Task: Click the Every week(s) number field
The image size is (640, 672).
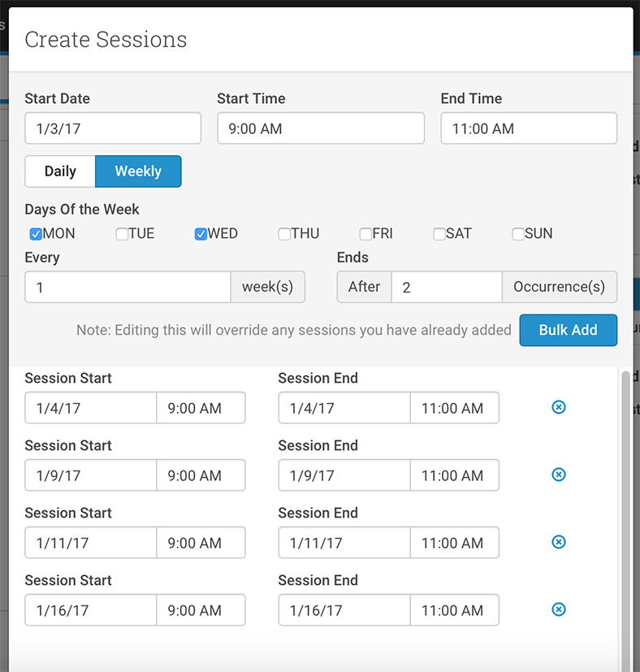Action: (128, 287)
